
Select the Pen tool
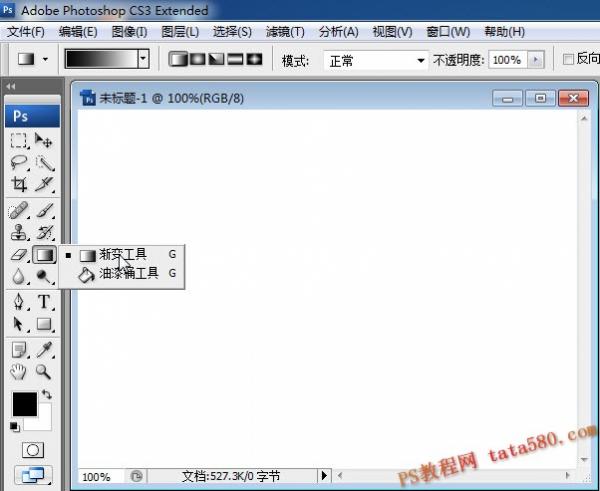(x=18, y=302)
